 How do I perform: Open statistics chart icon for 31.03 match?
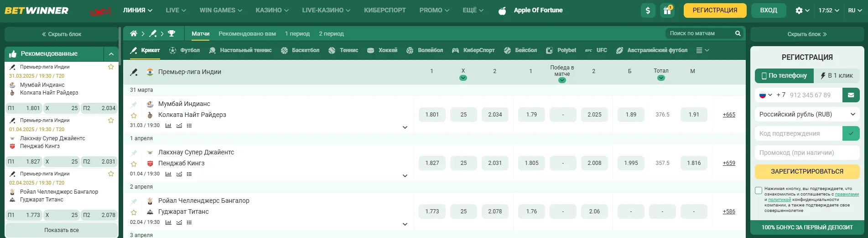[x=168, y=126]
